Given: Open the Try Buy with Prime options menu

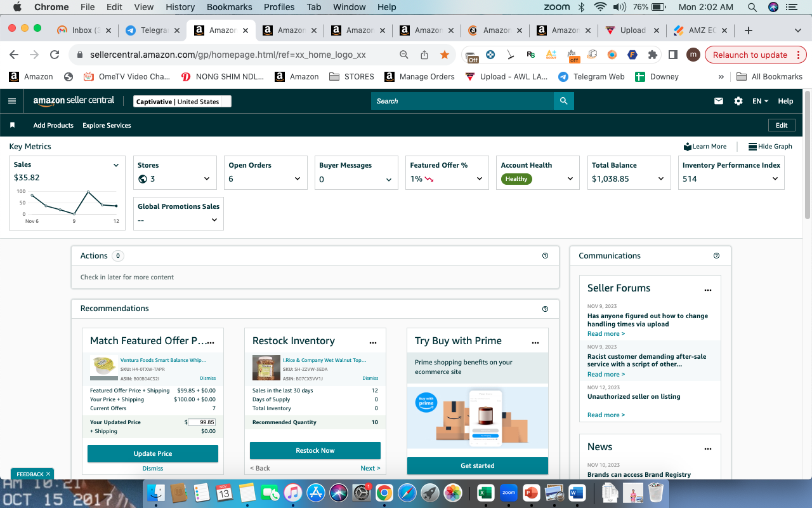Looking at the screenshot, I should coord(535,342).
